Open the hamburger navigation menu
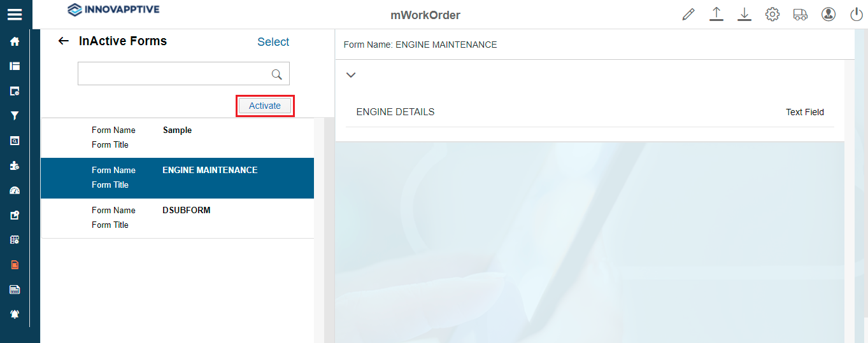The image size is (868, 343). pos(15,15)
